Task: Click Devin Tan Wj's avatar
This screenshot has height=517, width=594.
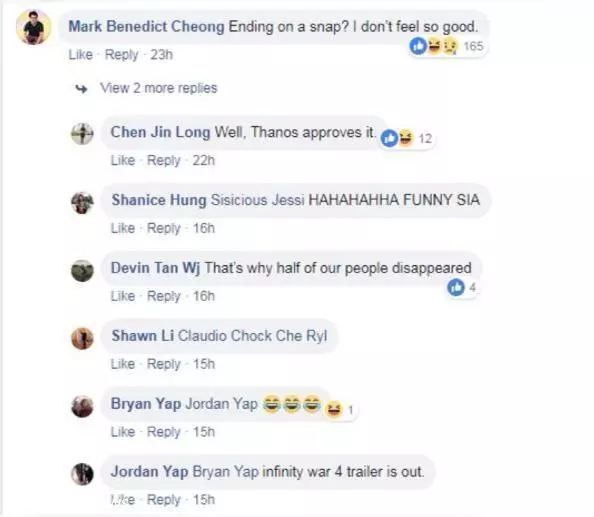Action: (x=82, y=271)
